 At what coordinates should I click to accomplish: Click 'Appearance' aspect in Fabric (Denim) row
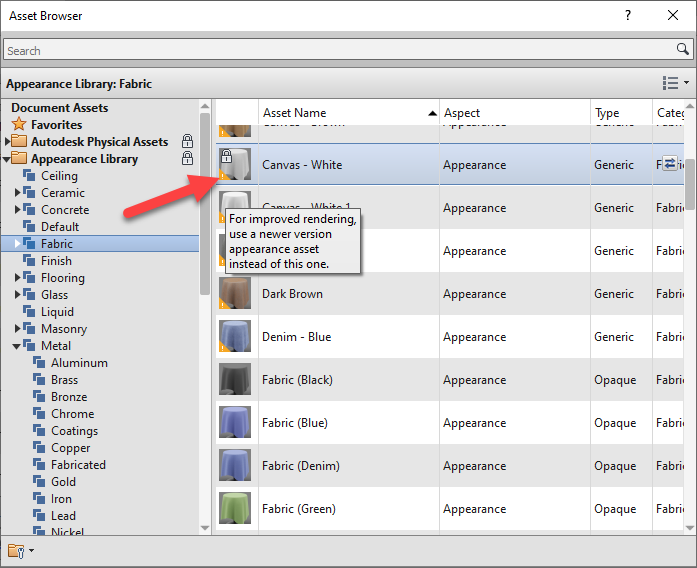[x=474, y=466]
